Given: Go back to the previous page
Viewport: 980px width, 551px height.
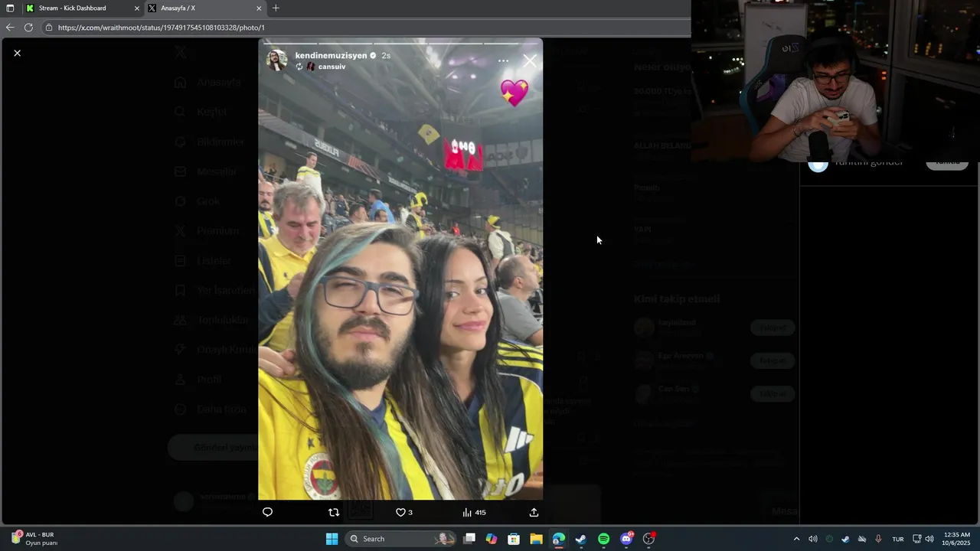Looking at the screenshot, I should tap(10, 28).
